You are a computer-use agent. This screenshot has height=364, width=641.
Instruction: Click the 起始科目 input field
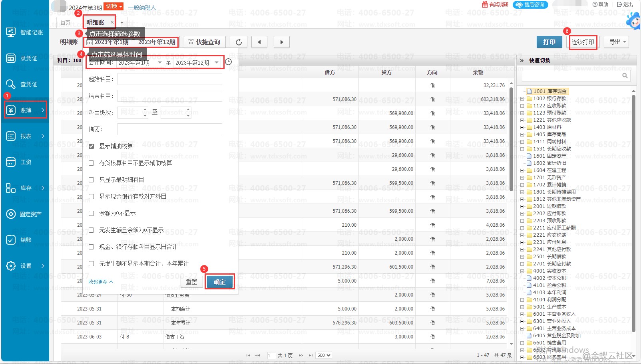coord(169,79)
